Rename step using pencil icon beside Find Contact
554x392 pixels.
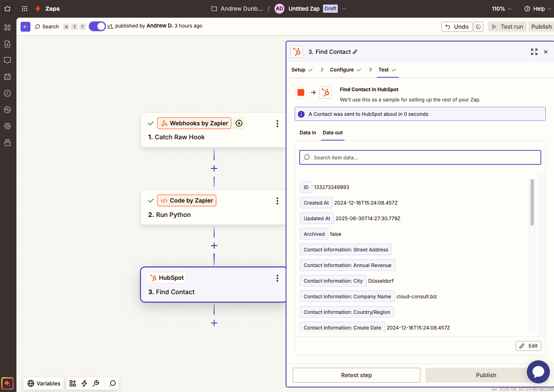click(355, 52)
